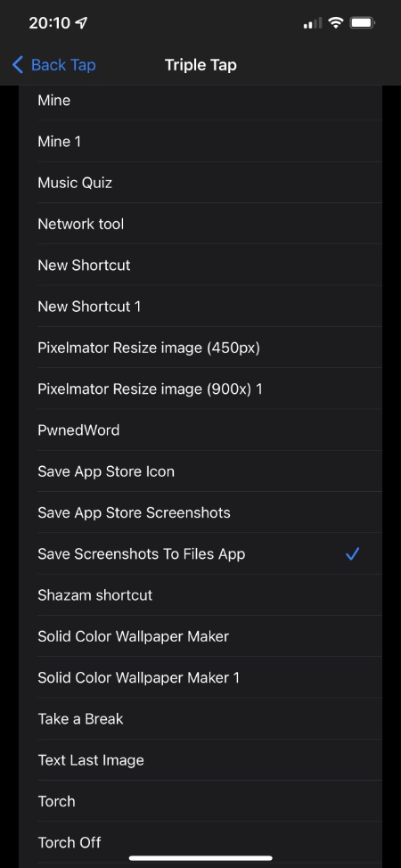The image size is (401, 868).
Task: Select Save App Store Screenshots
Action: [200, 512]
